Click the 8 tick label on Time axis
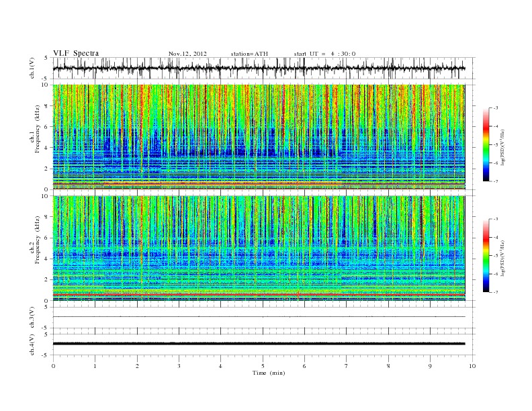 [388, 366]
